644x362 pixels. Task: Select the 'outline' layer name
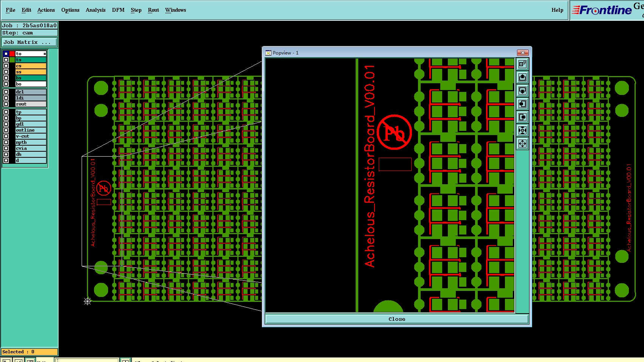click(x=31, y=130)
